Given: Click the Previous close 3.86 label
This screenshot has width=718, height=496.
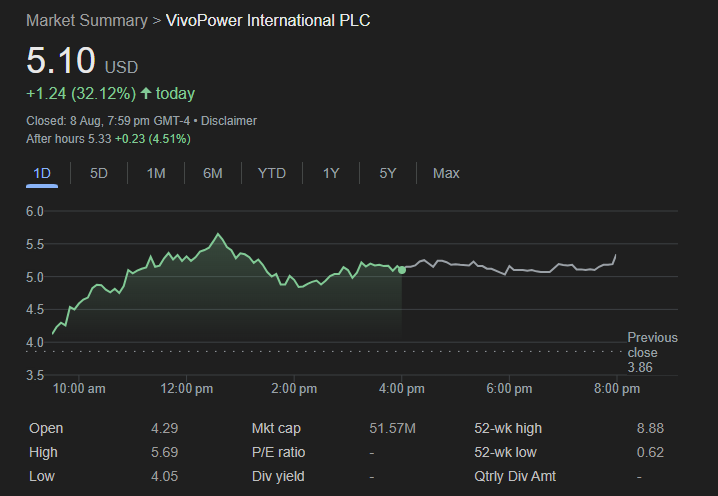Looking at the screenshot, I should click(652, 352).
